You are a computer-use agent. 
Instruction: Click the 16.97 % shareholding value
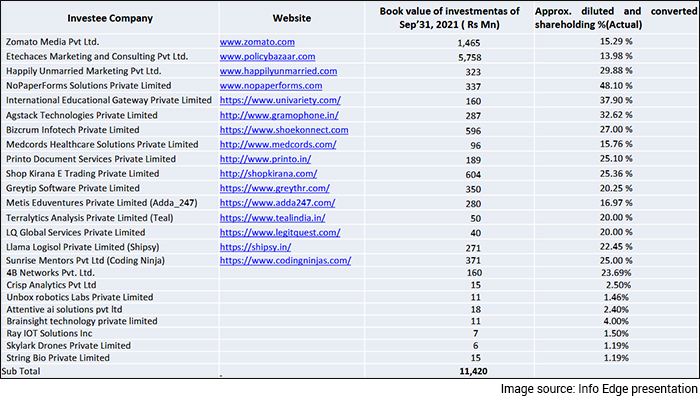[x=616, y=203]
